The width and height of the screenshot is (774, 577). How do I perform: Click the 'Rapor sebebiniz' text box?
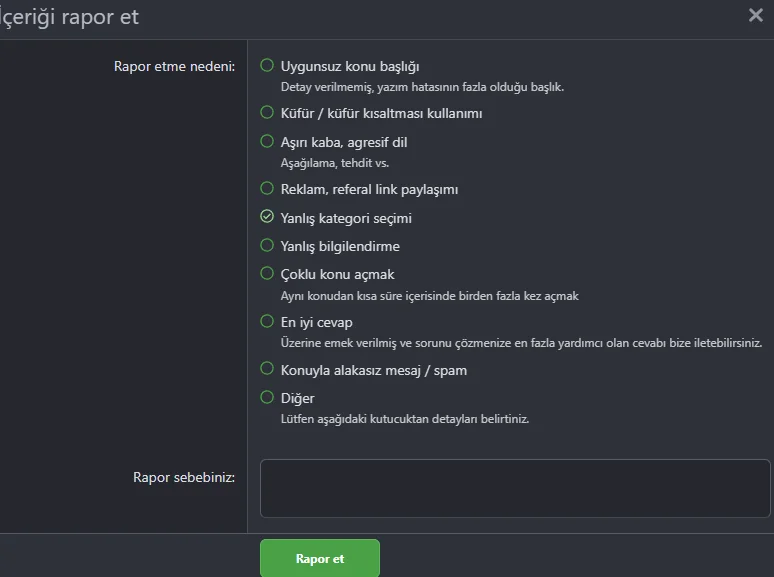tap(514, 488)
